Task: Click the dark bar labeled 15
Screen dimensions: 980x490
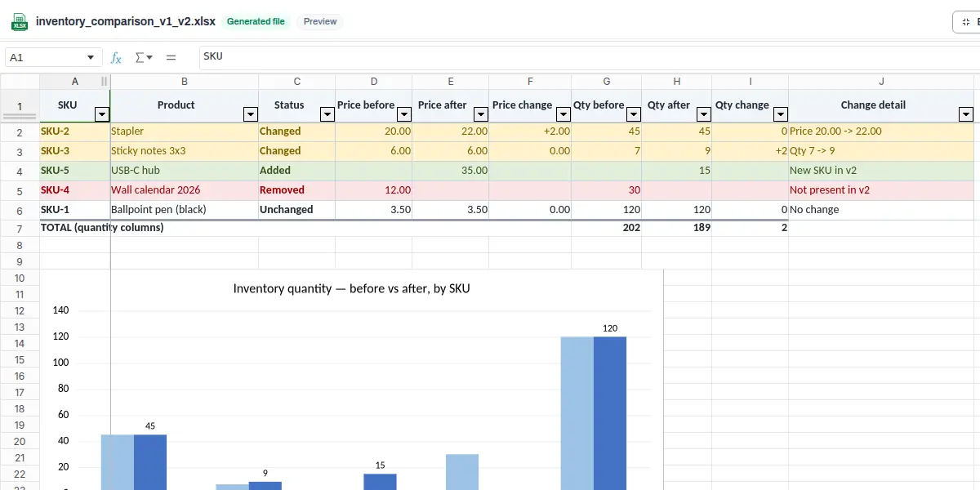Action: point(380,482)
